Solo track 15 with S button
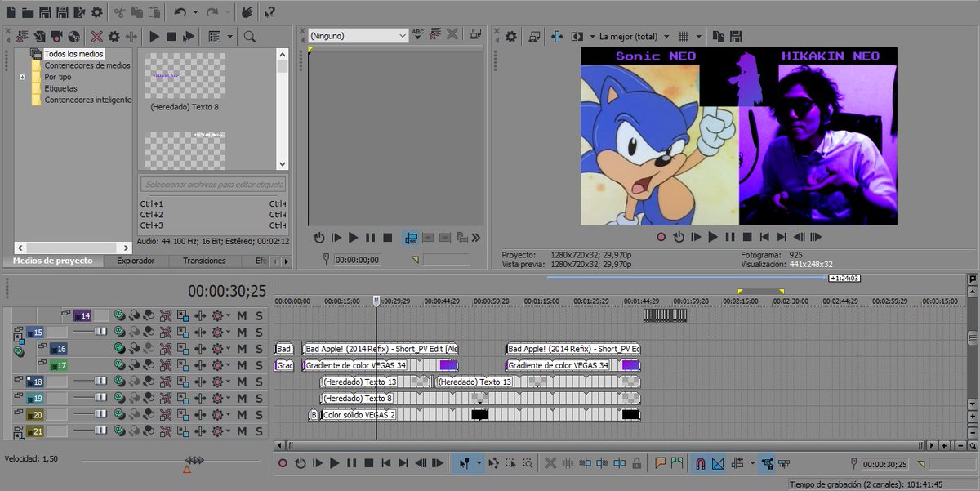 (x=259, y=333)
